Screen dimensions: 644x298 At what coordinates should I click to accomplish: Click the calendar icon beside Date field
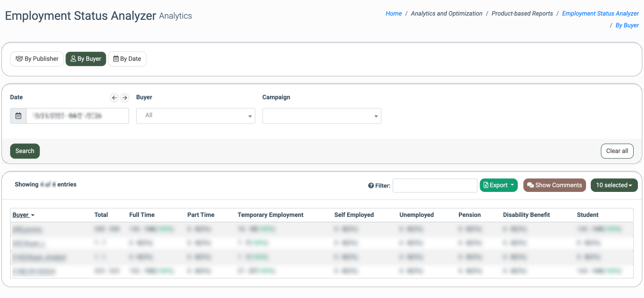click(x=18, y=116)
